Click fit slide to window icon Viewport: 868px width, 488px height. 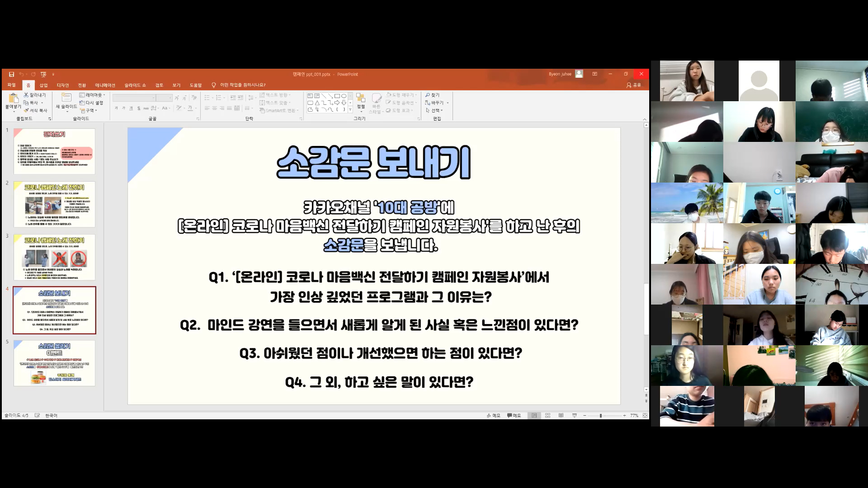point(645,415)
